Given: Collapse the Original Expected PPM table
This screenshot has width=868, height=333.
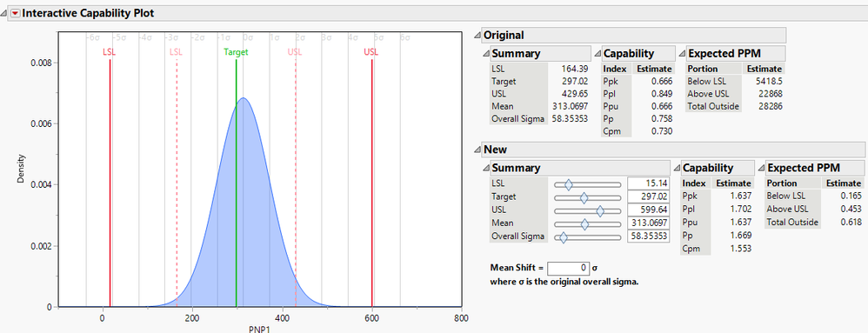Looking at the screenshot, I should 683,54.
